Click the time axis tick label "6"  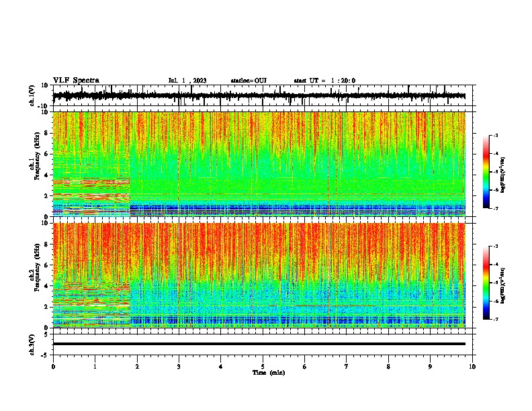pyautogui.click(x=305, y=367)
